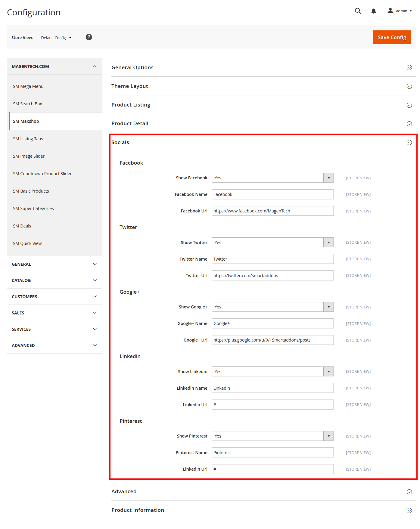Click the Linkedin Url field under Linkedin heading

tap(273, 405)
